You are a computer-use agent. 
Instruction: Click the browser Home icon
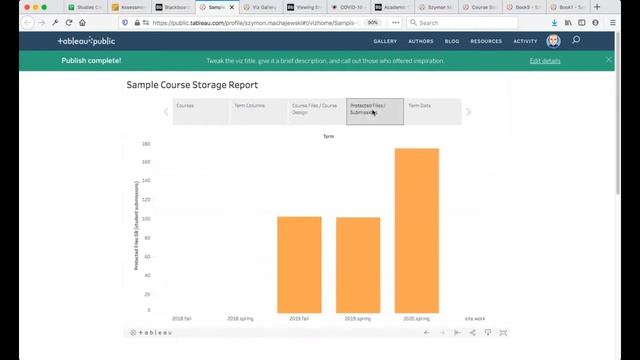coord(82,23)
